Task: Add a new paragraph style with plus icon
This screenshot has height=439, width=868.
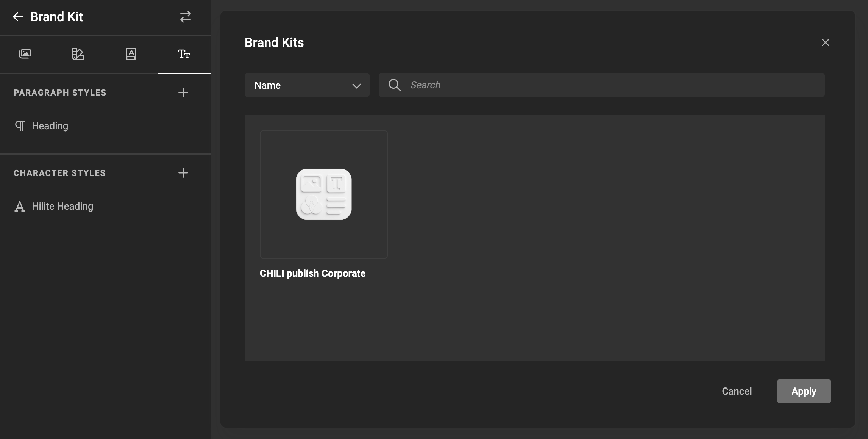Action: click(x=183, y=93)
